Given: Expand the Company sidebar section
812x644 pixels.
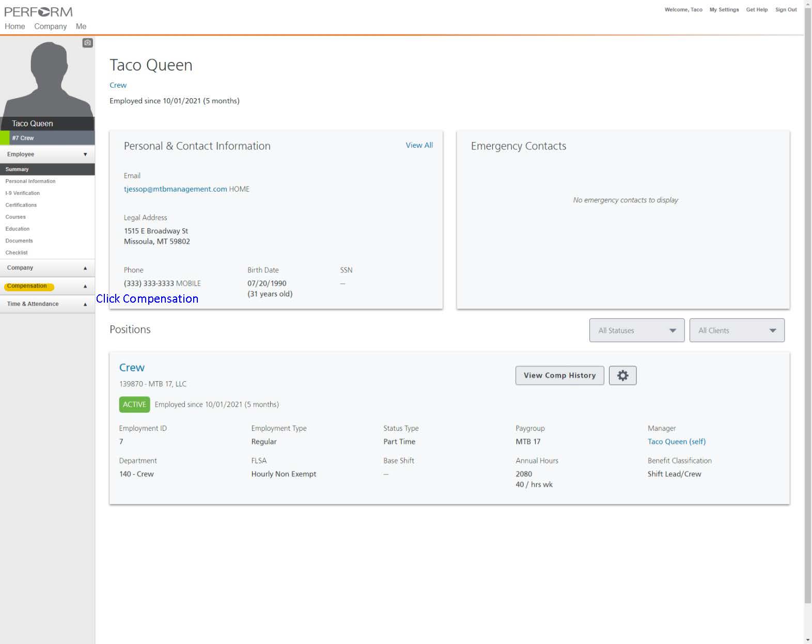Looking at the screenshot, I should (x=47, y=268).
